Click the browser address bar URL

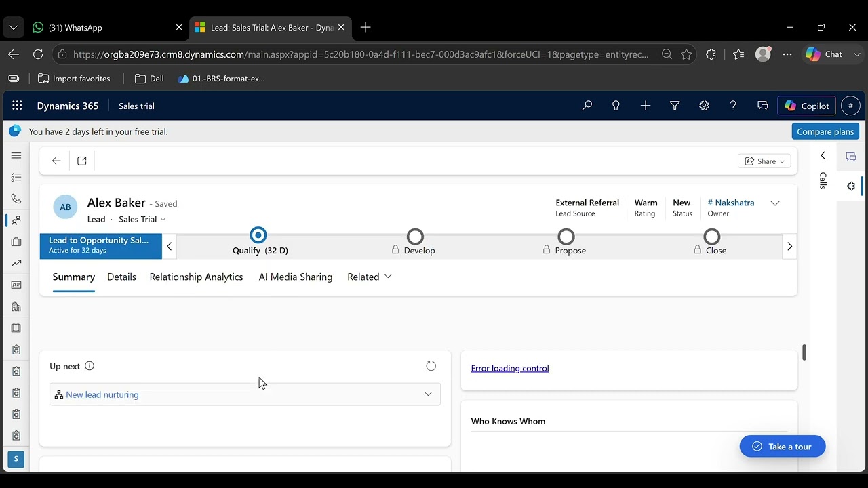click(359, 54)
